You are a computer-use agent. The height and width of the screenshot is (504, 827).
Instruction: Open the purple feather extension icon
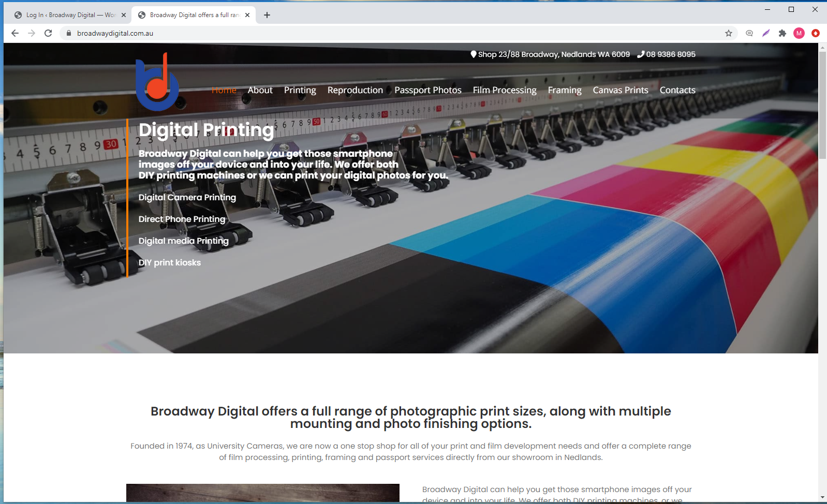click(766, 33)
